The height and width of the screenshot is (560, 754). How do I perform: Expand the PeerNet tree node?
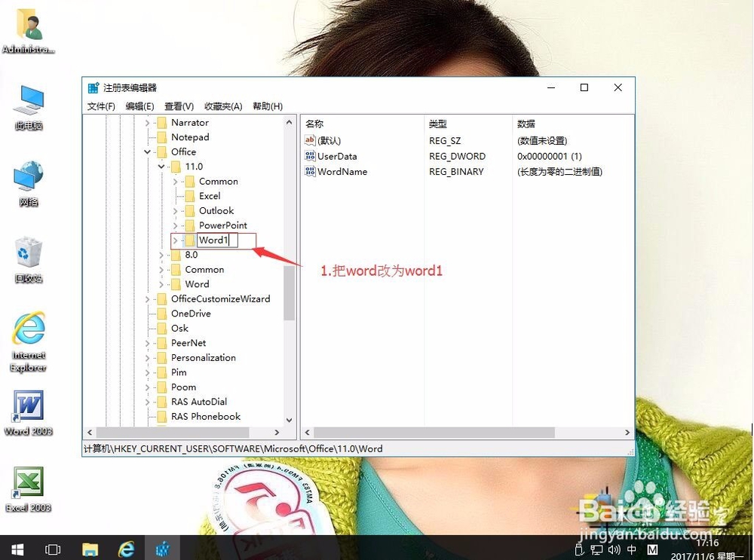click(x=147, y=343)
